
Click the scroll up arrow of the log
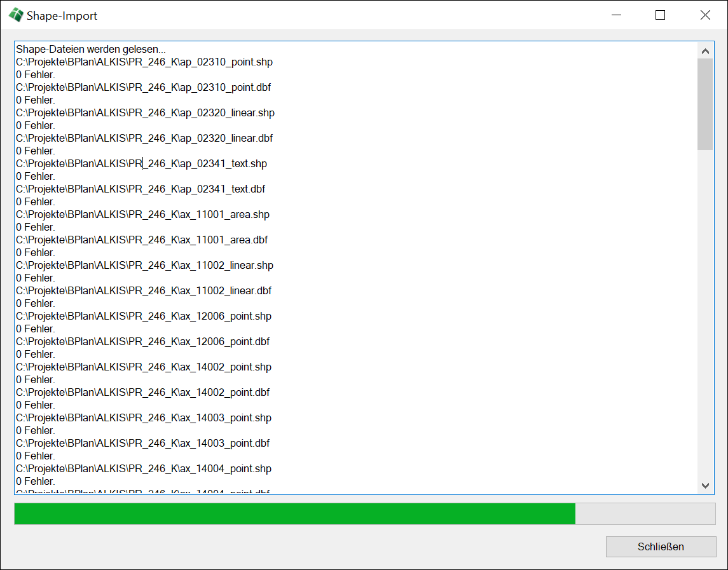[705, 51]
